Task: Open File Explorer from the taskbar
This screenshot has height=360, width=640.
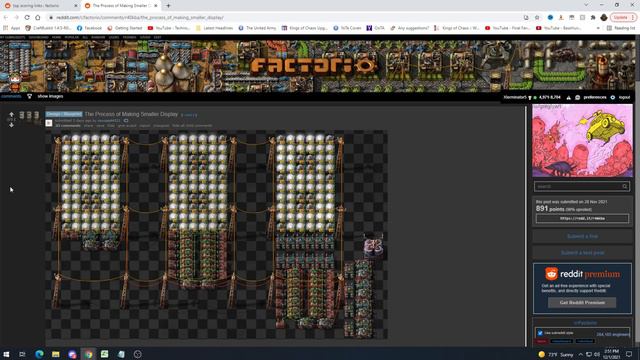Action: [x=56, y=354]
